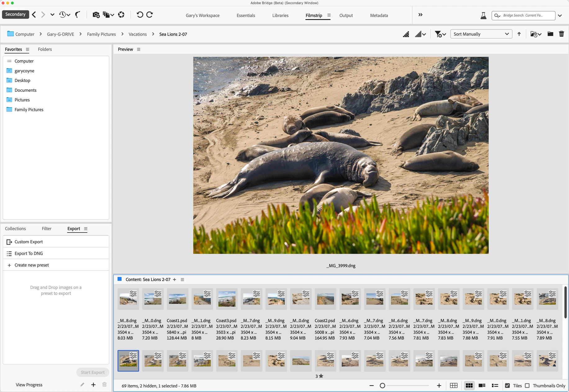Click the Rotate 90° counterclockwise icon

pos(140,15)
